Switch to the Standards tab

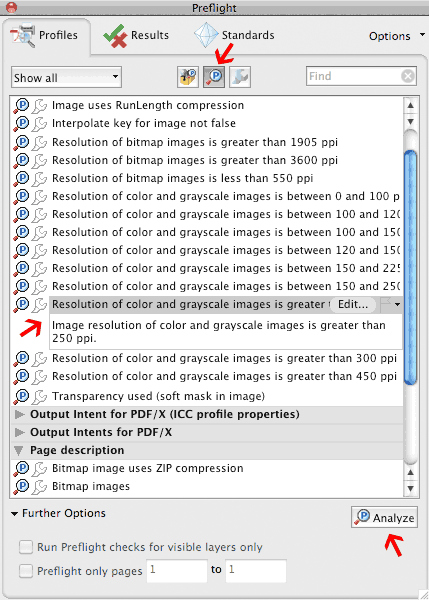point(234,35)
